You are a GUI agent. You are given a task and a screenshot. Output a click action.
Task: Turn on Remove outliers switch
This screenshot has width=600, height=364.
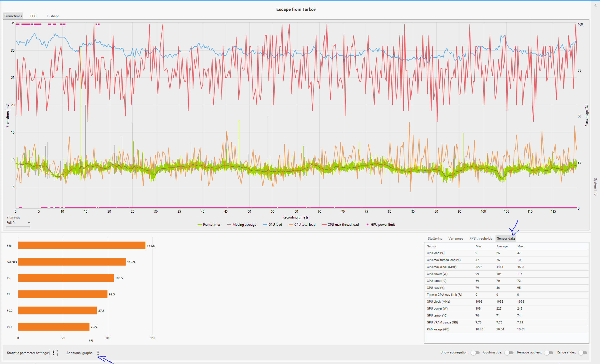[549, 353]
